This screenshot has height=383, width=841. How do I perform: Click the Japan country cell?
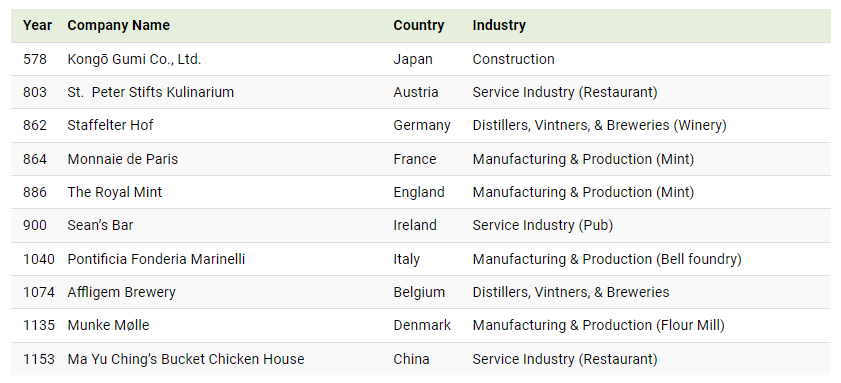412,59
